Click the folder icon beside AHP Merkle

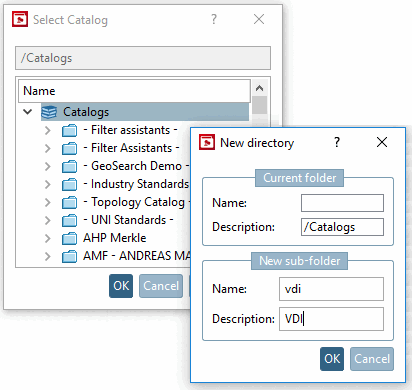tap(69, 238)
